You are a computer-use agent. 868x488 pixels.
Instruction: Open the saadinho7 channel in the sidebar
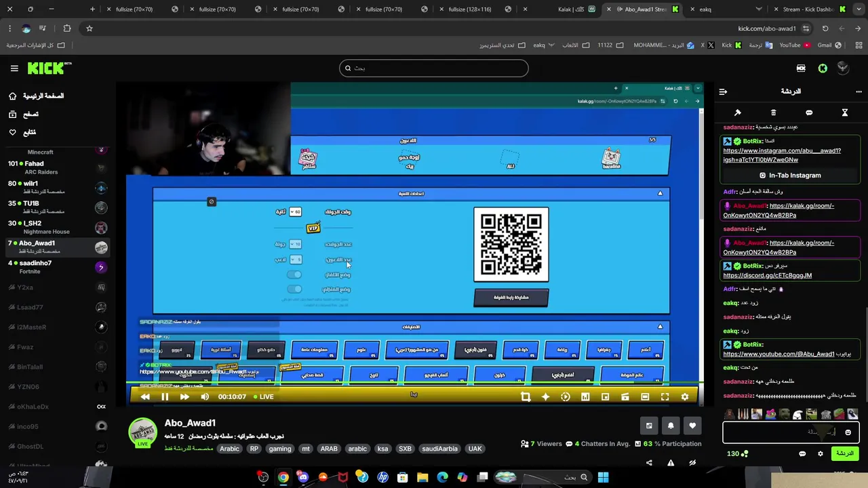pyautogui.click(x=58, y=267)
